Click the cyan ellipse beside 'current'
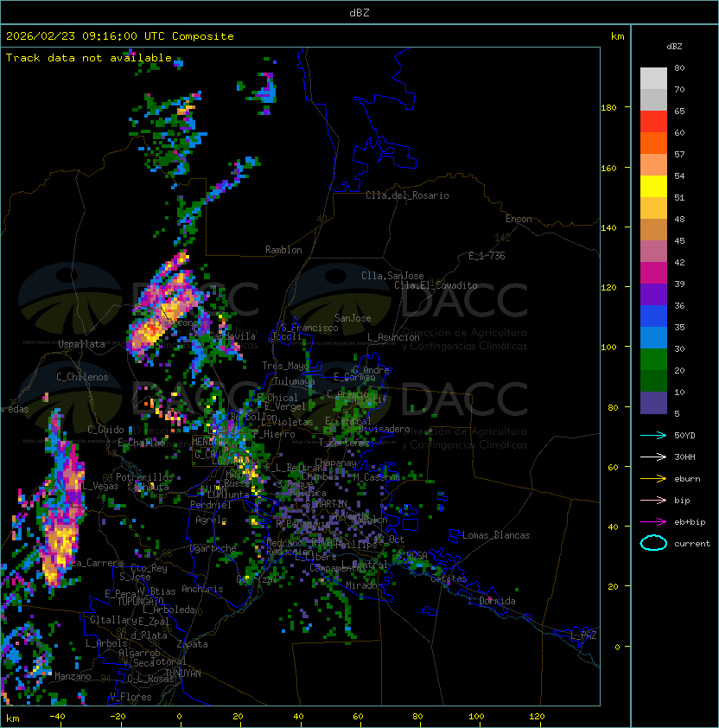Screen dimensions: 719x728 [653, 543]
